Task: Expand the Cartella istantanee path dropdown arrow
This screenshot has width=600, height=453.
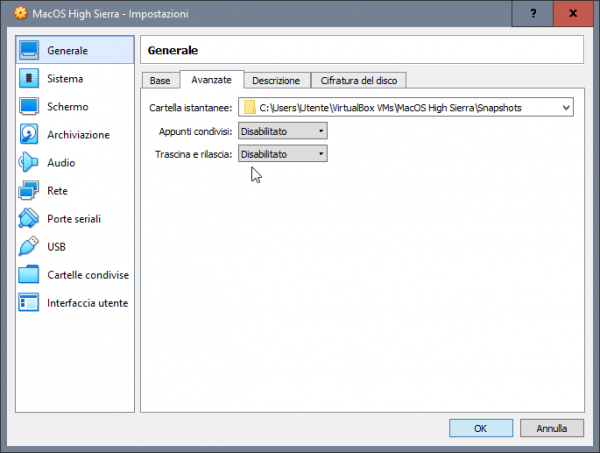Action: click(566, 108)
